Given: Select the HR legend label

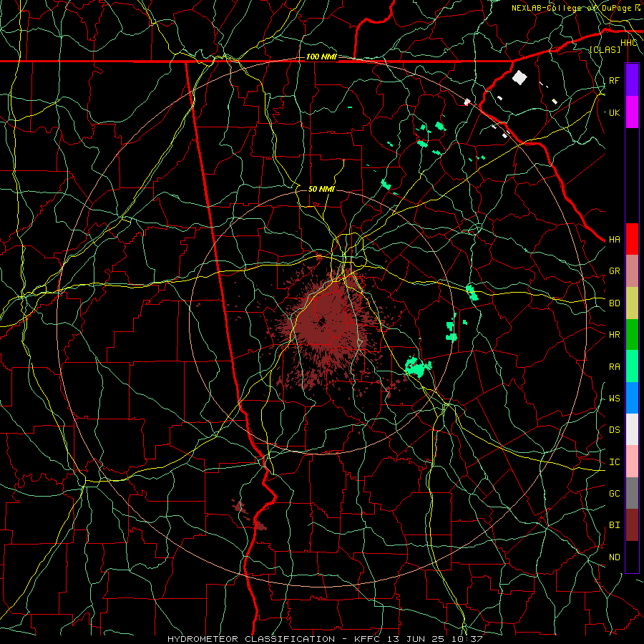Looking at the screenshot, I should coord(614,335).
